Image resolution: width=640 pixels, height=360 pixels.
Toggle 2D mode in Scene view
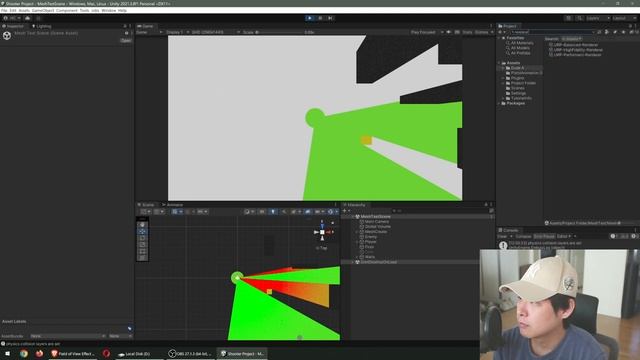[262, 211]
